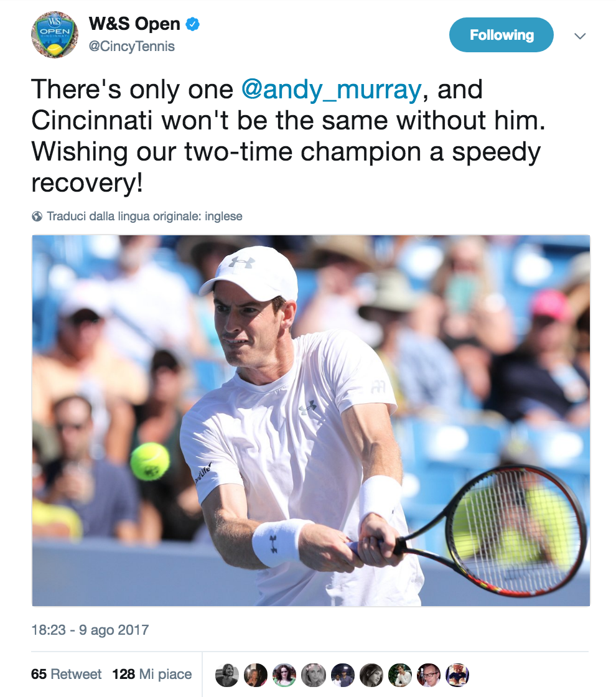Click the W&S Open account name
Viewport: 616px width, 697px height.
134,24
